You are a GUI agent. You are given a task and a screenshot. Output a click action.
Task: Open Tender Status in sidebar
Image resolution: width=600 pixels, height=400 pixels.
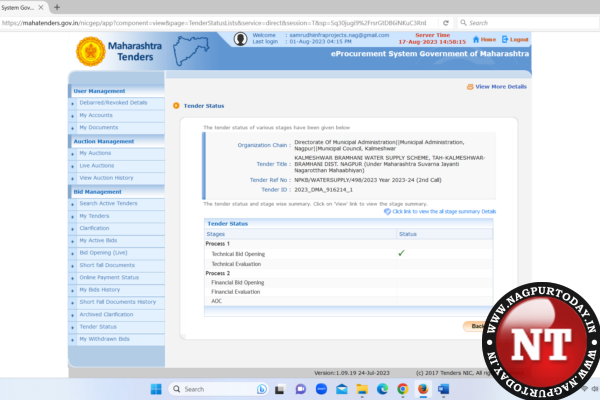tap(98, 327)
